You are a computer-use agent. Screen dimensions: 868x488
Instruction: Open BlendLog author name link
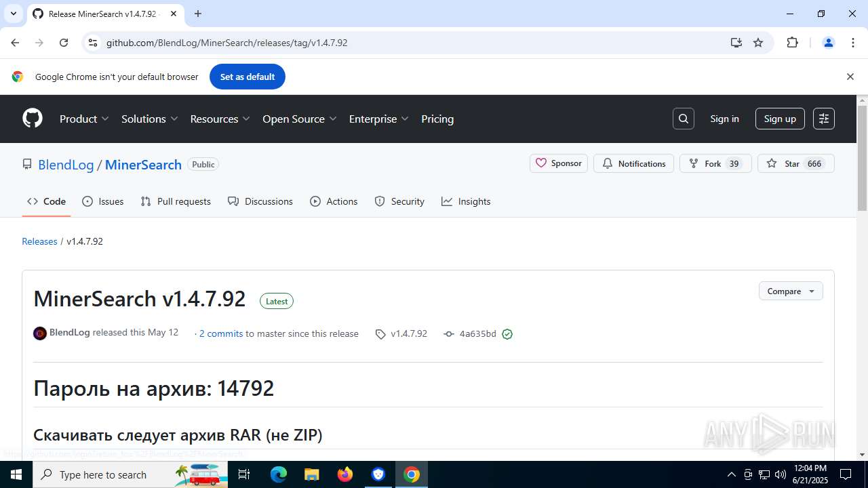point(70,333)
